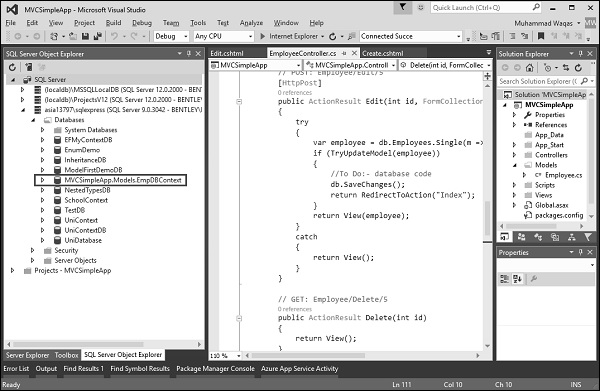Click the browser Refresh icon in toolbar
This screenshot has width=600, height=391.
(x=333, y=36)
